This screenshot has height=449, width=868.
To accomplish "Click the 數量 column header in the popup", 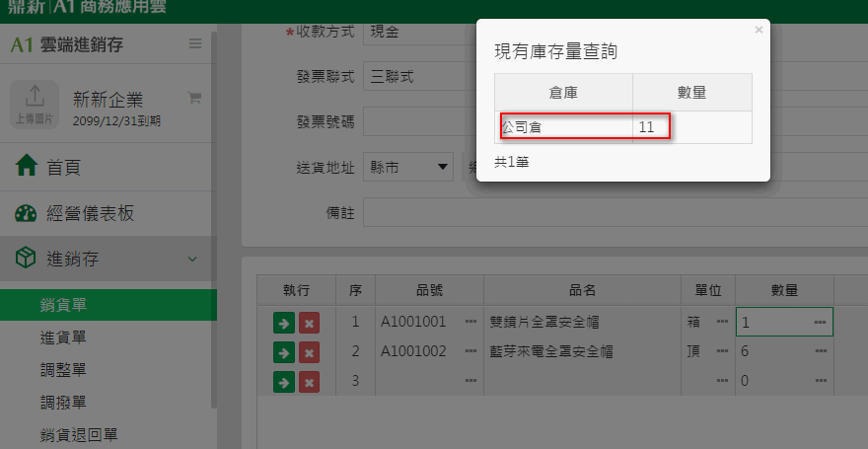I will coord(692,93).
